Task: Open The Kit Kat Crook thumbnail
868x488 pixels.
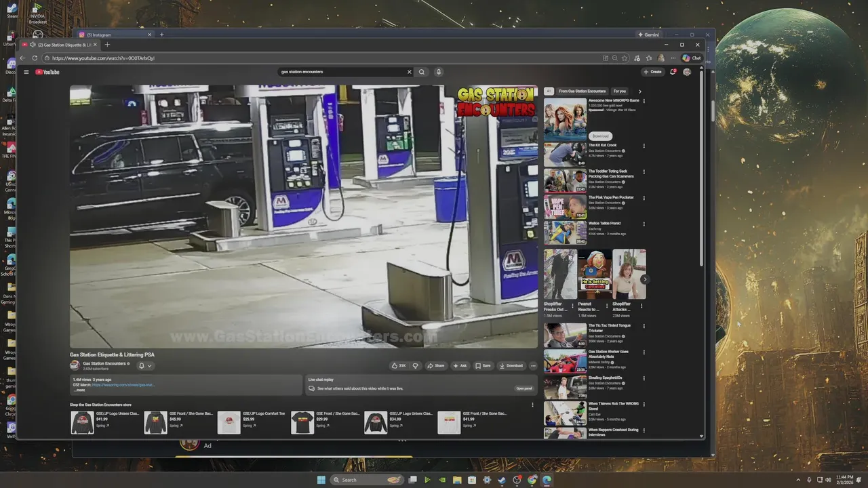Action: pyautogui.click(x=565, y=155)
